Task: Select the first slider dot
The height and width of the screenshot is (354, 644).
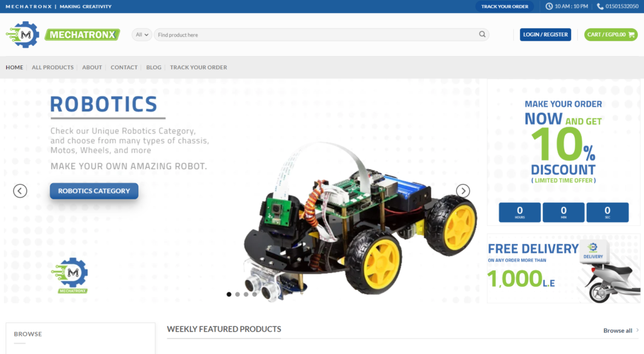Action: tap(229, 294)
